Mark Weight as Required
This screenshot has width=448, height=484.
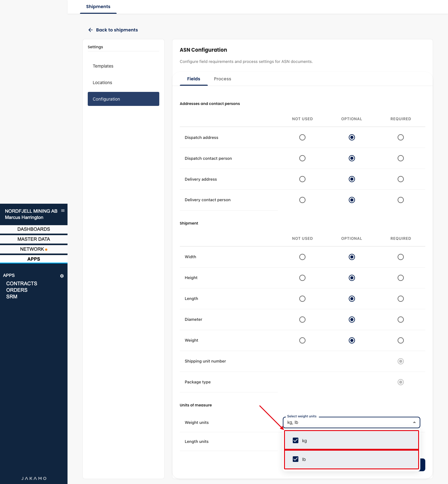(401, 340)
